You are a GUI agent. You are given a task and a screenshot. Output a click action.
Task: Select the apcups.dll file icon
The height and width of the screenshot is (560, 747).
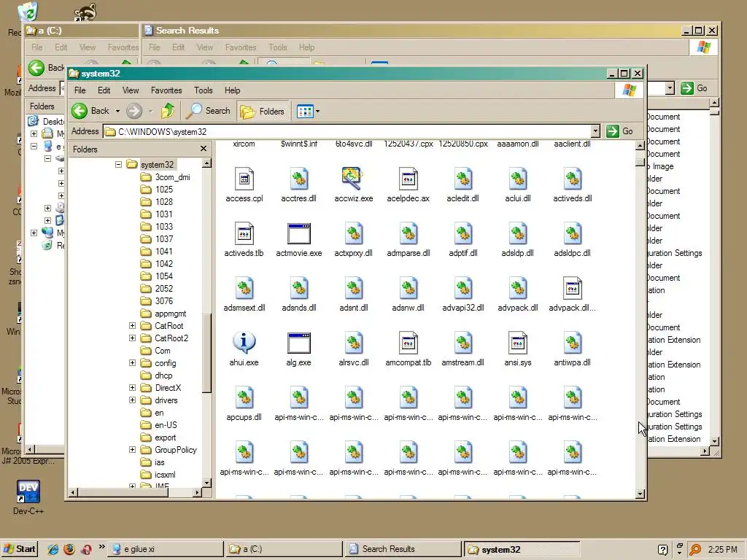(x=244, y=398)
